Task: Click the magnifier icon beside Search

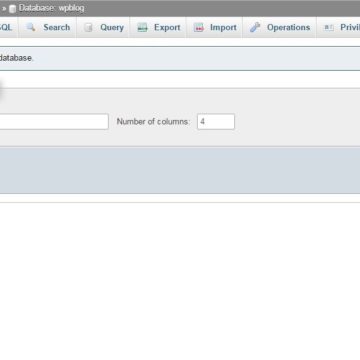Action: click(31, 27)
